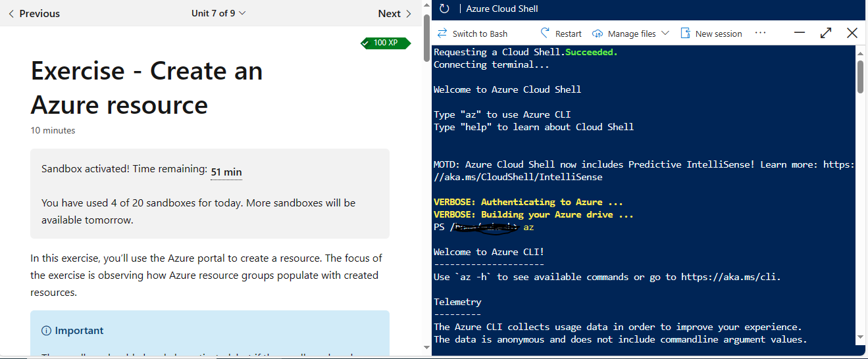Viewport: 868px width, 359px height.
Task: Click the Succeeded. status text
Action: pos(592,52)
